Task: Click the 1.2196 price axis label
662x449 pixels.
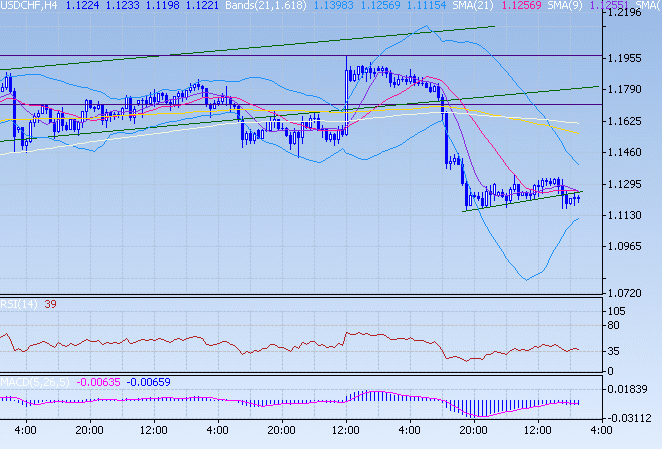Action: point(626,14)
